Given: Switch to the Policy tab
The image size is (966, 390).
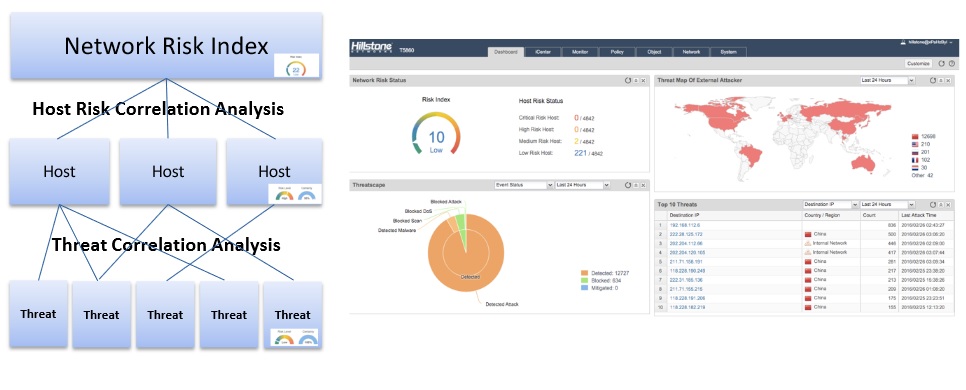Looking at the screenshot, I should pos(617,52).
